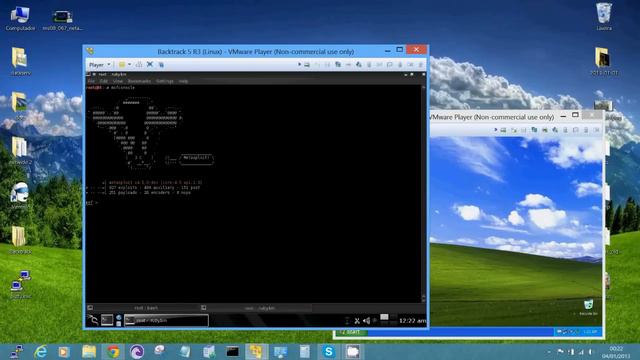Screen dimensions: 640x360
Task: Select the root : ruby bin terminal tab
Action: pyautogui.click(x=260, y=308)
